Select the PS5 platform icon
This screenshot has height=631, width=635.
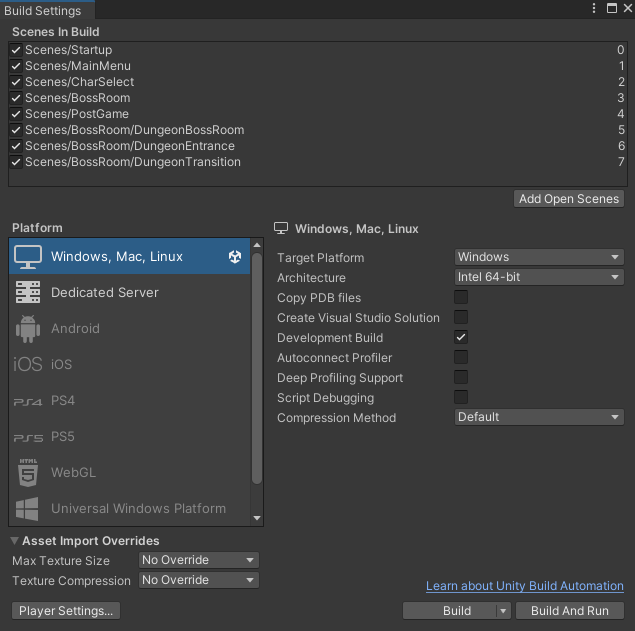coord(28,437)
